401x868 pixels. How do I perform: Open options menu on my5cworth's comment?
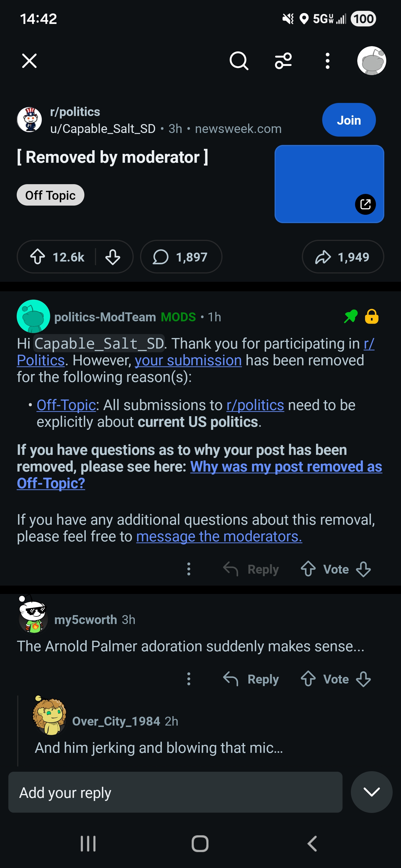[x=189, y=679]
